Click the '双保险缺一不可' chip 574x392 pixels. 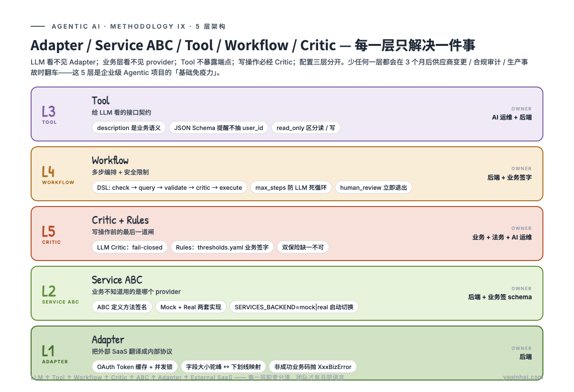point(303,247)
